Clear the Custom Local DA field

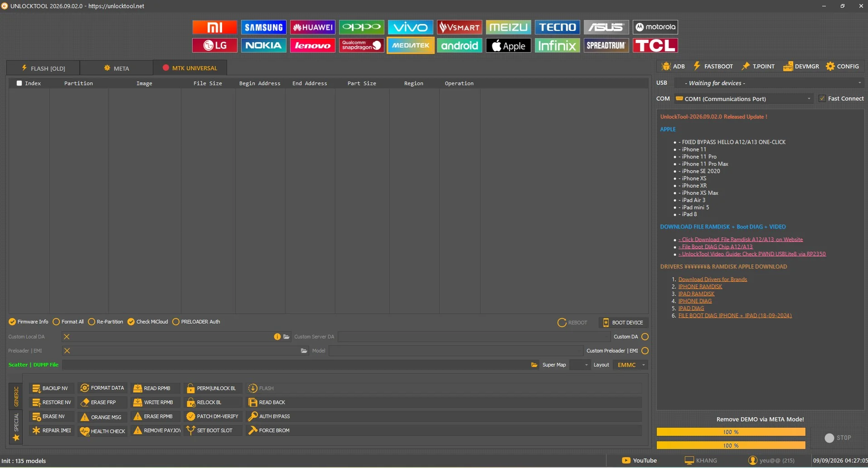67,337
